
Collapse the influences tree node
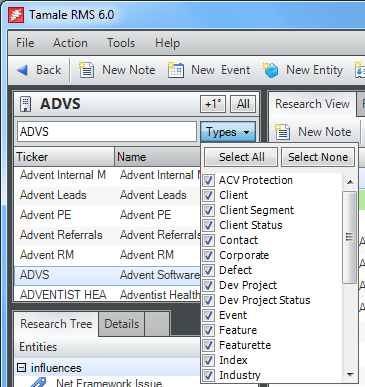[x=21, y=368]
